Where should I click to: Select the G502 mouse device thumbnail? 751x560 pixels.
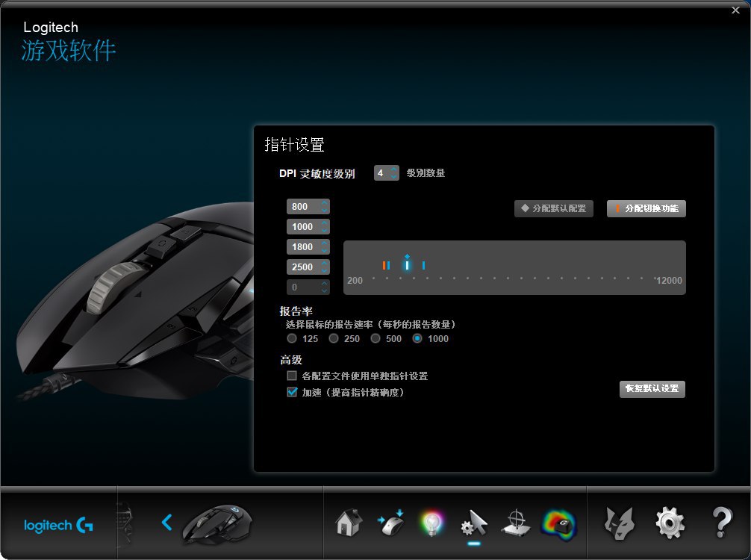point(217,524)
